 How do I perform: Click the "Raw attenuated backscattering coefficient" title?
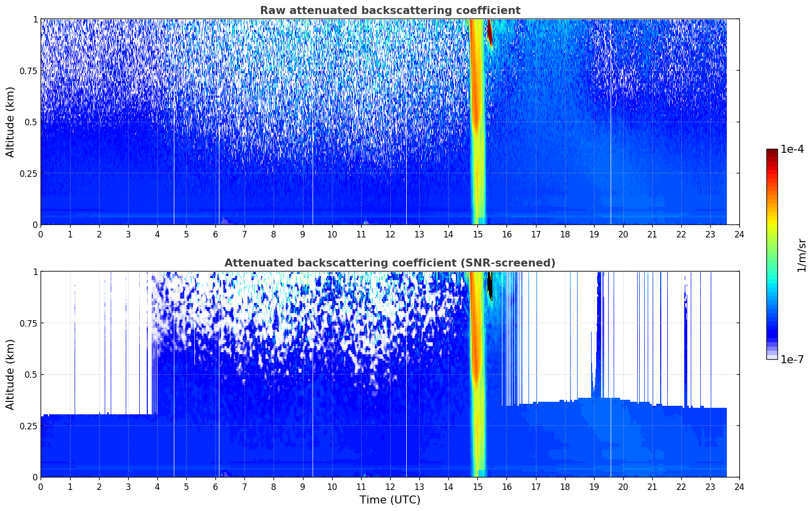tap(390, 11)
